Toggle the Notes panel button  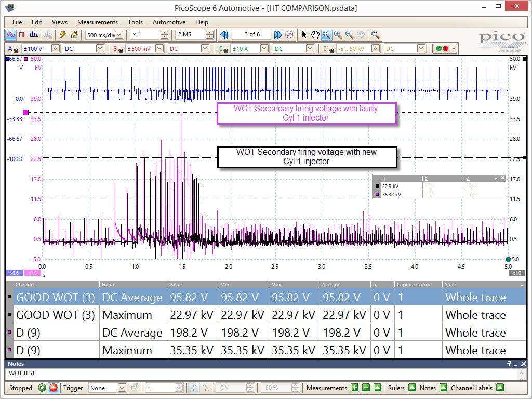point(443,388)
